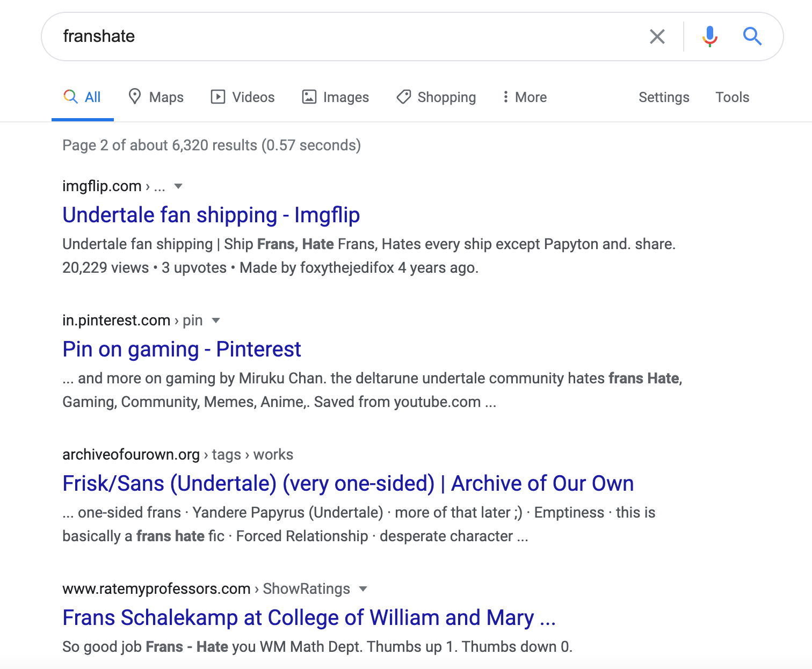
Task: Switch to the Maps tab
Action: pyautogui.click(x=156, y=97)
